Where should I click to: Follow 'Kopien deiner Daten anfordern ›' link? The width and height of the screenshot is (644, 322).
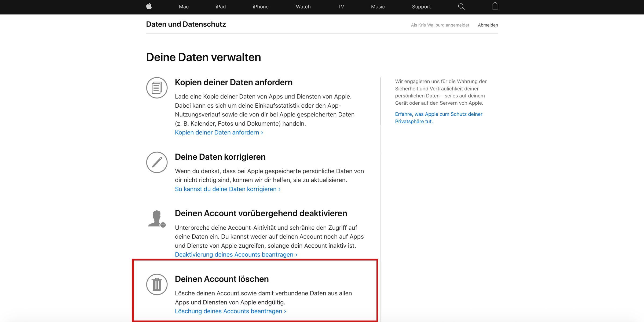pos(219,132)
